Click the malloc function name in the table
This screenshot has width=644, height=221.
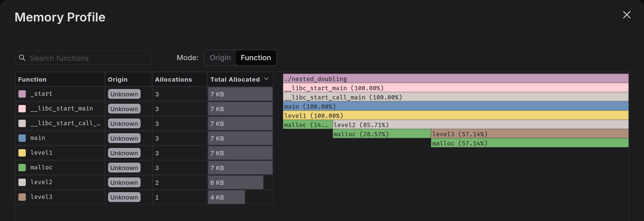point(41,167)
